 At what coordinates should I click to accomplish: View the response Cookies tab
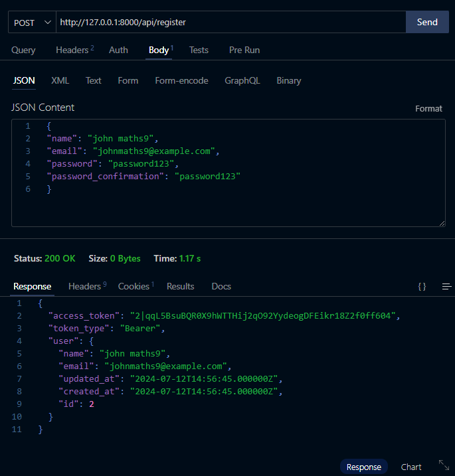point(135,286)
